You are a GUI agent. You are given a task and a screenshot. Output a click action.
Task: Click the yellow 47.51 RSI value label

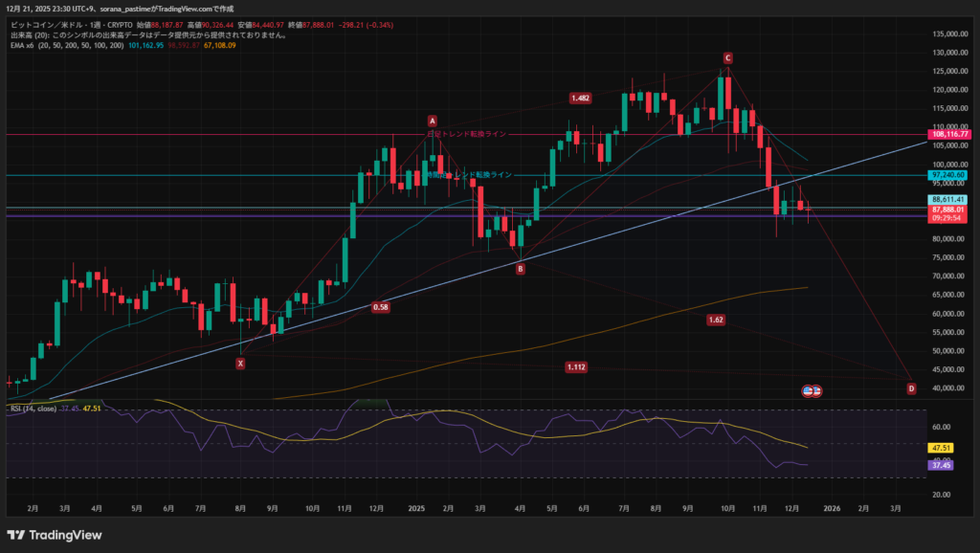coord(939,447)
